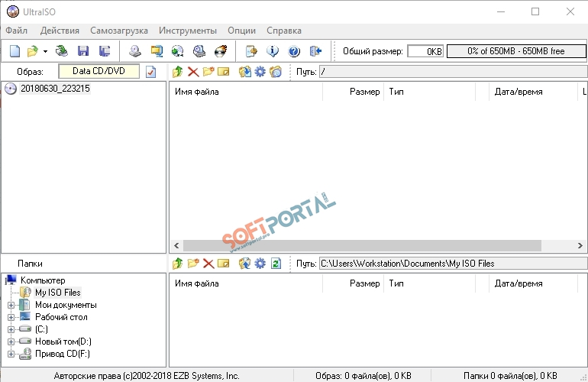Click the Help question mark icon
Screen dimensions: 588x382
pos(294,51)
